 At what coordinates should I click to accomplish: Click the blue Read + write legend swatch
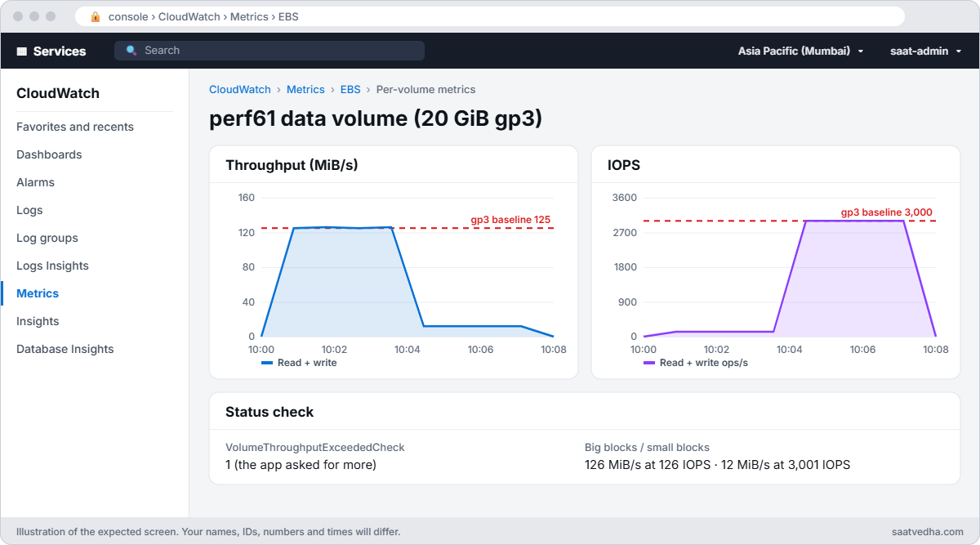coord(267,363)
